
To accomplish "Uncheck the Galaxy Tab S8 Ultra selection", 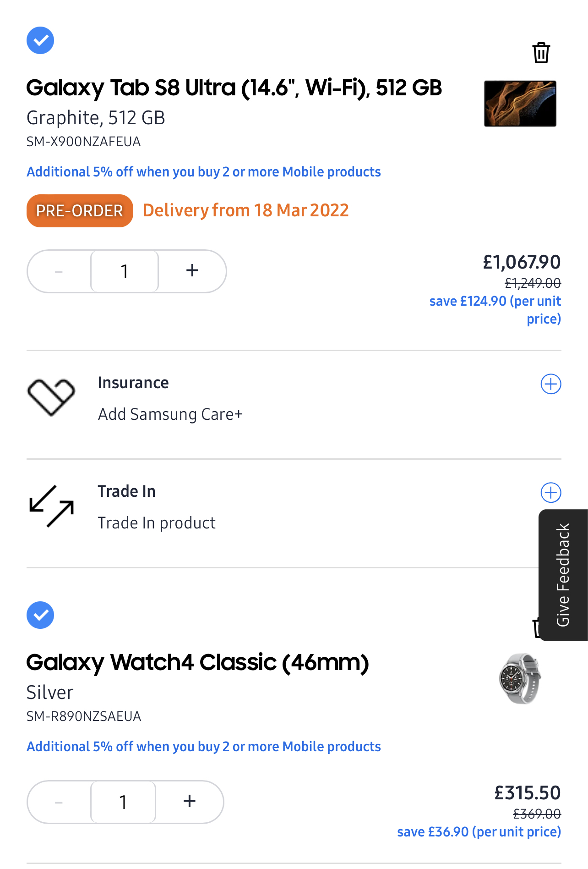I will click(40, 40).
